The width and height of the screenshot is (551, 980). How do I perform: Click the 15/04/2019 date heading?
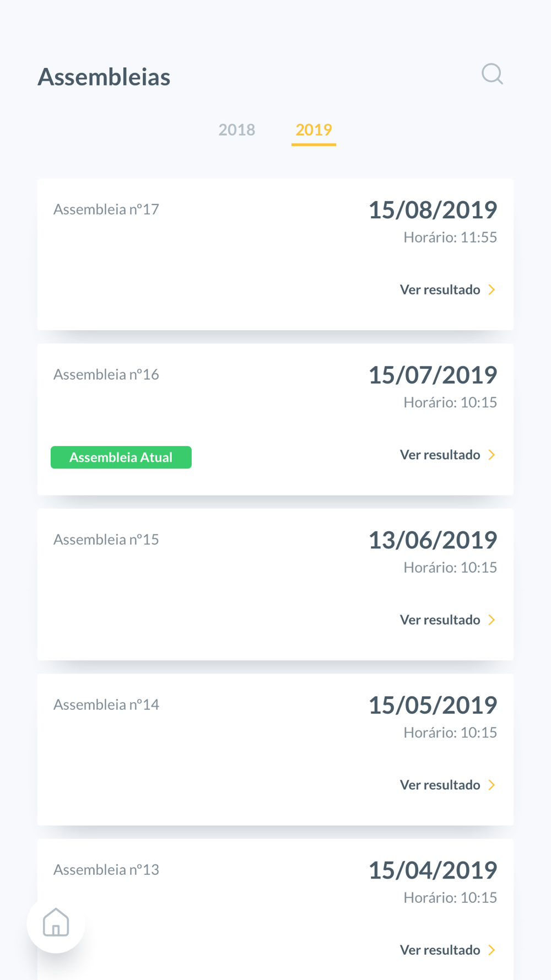pyautogui.click(x=433, y=870)
